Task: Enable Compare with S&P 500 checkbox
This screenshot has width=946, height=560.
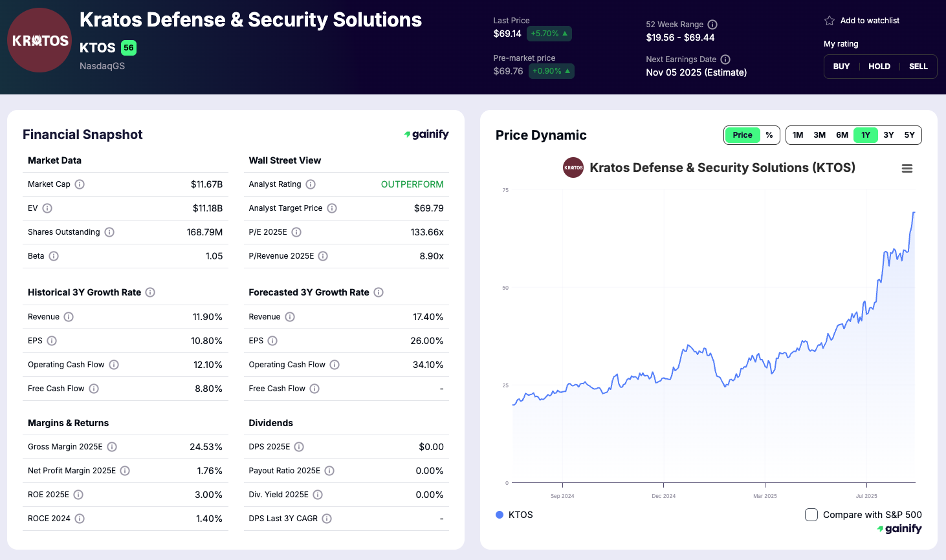Action: 811,515
